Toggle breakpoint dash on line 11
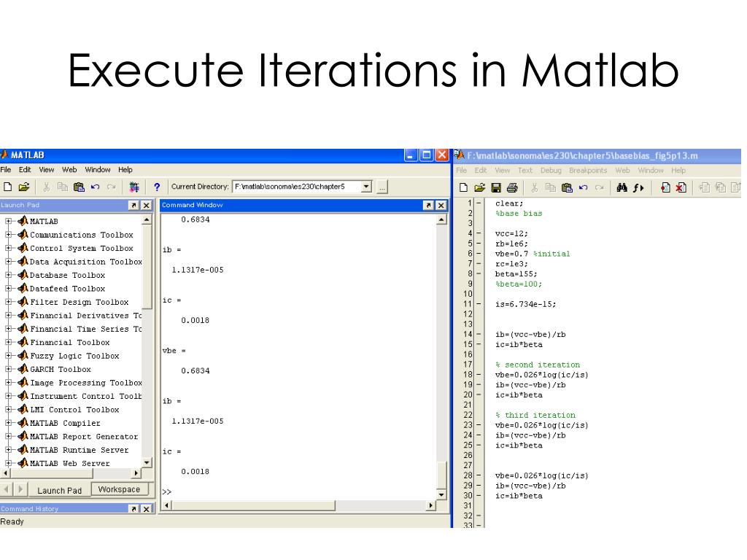747x560 pixels. point(479,304)
